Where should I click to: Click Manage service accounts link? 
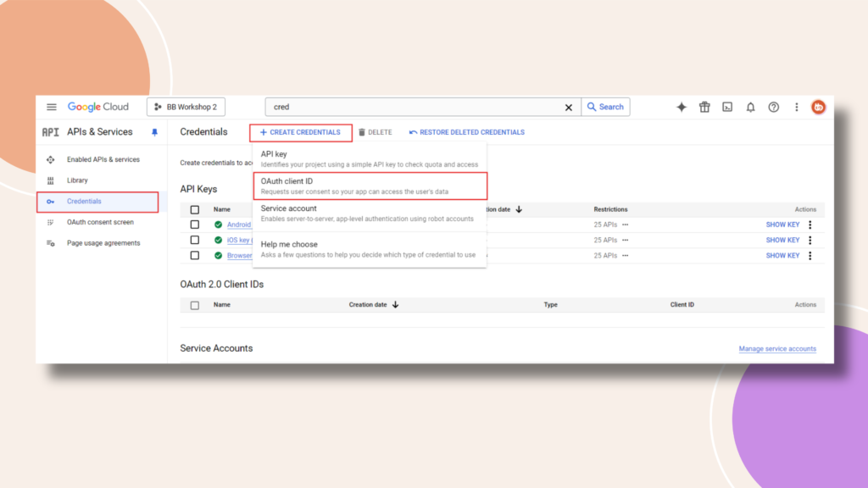[777, 348]
